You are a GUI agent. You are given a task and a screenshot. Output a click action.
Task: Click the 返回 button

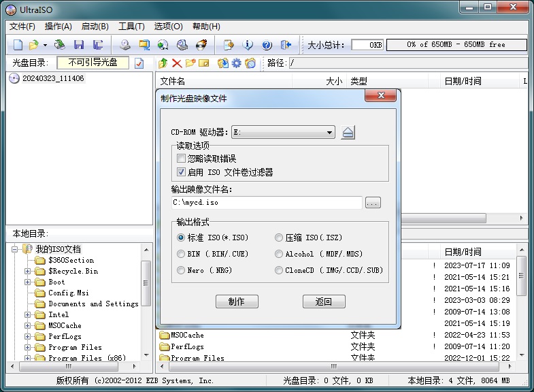point(324,301)
